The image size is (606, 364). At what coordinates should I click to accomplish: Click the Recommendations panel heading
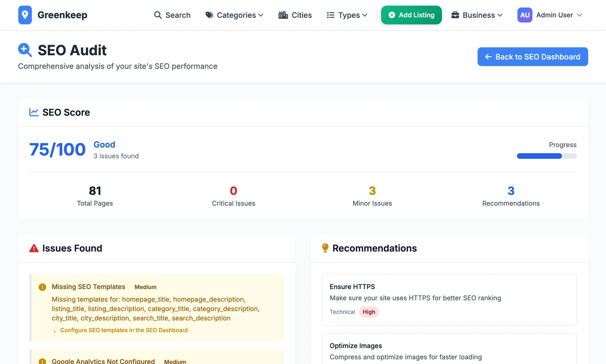pos(374,248)
